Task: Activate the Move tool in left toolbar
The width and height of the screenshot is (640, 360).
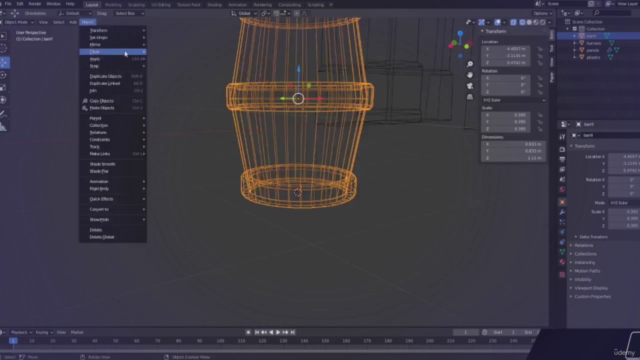Action: (x=4, y=62)
